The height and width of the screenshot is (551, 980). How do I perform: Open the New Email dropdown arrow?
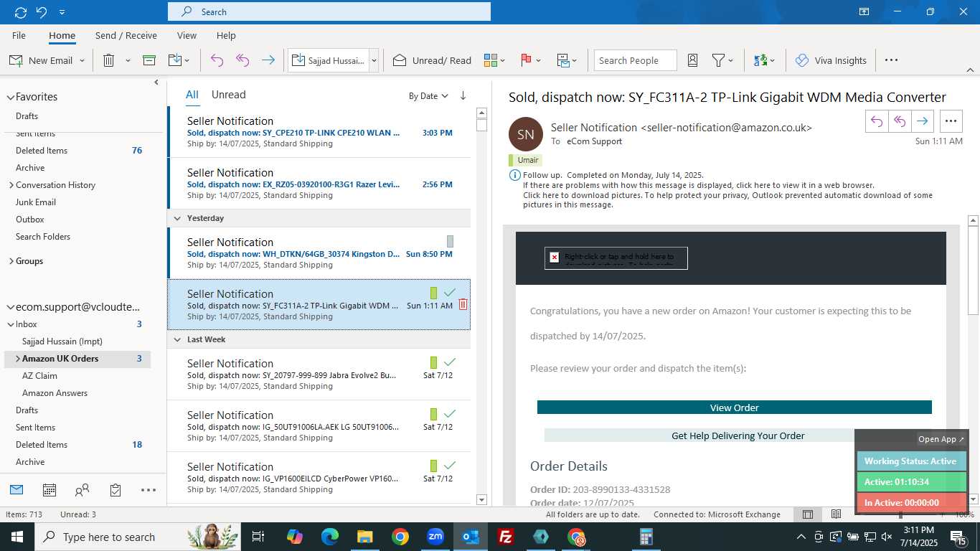coord(82,60)
